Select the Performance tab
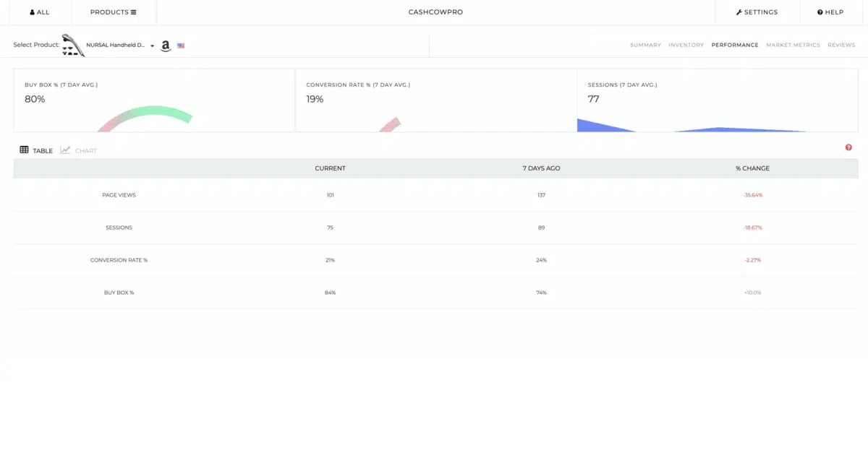Image resolution: width=868 pixels, height=461 pixels. point(735,45)
